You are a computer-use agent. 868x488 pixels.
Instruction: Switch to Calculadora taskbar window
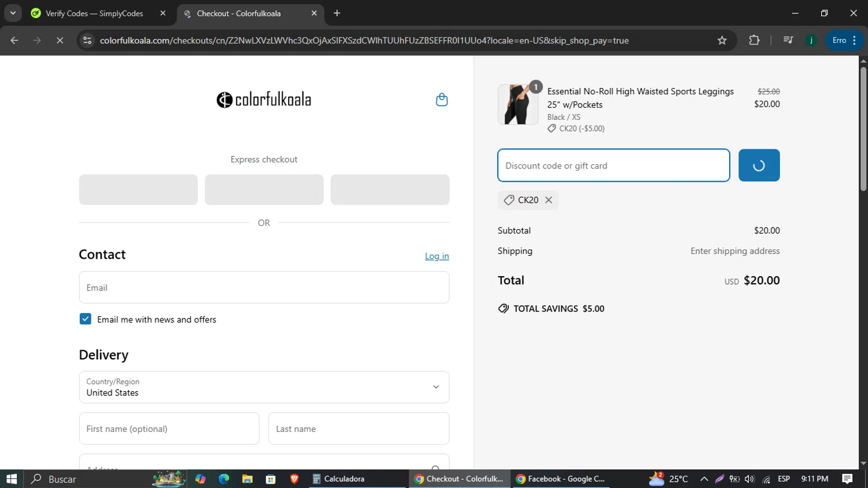358,479
